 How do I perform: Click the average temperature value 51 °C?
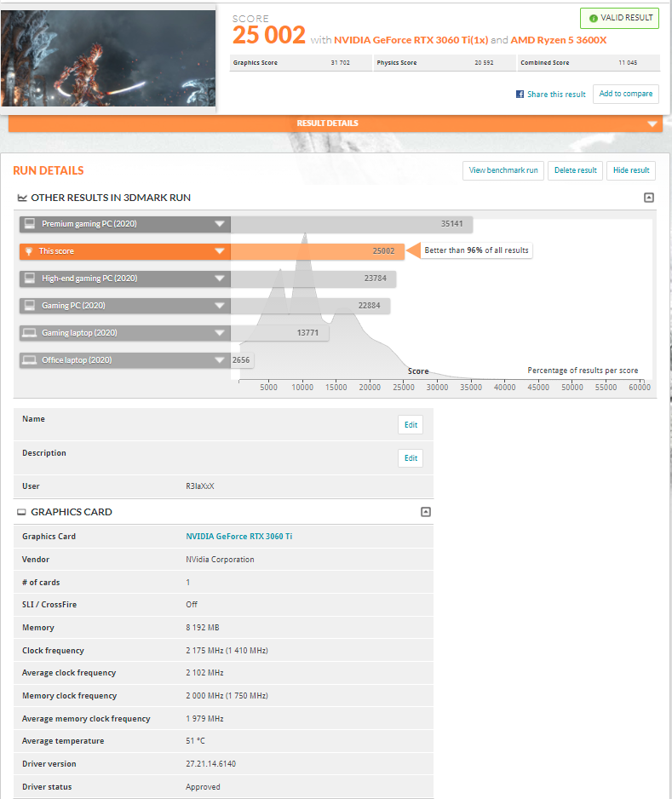pyautogui.click(x=195, y=741)
